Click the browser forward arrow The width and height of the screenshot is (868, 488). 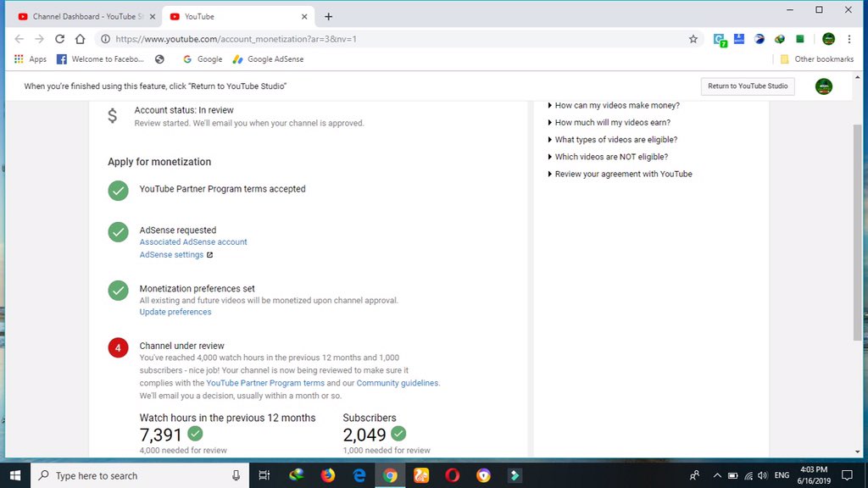39,39
